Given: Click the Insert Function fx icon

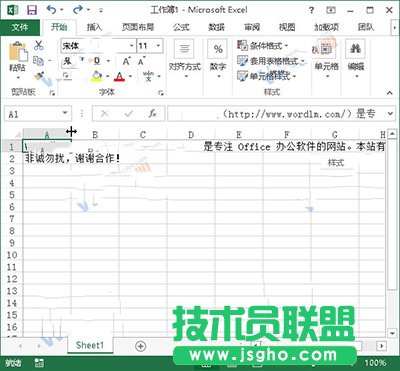Looking at the screenshot, I should 152,114.
